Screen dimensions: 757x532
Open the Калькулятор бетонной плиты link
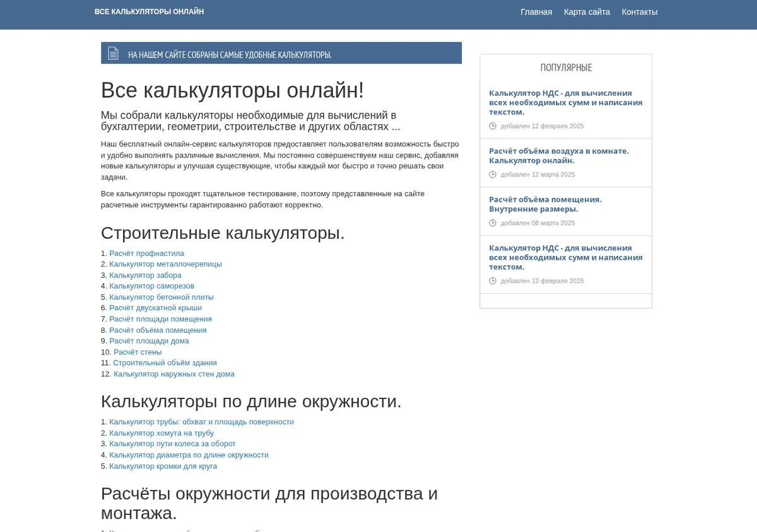click(x=161, y=297)
